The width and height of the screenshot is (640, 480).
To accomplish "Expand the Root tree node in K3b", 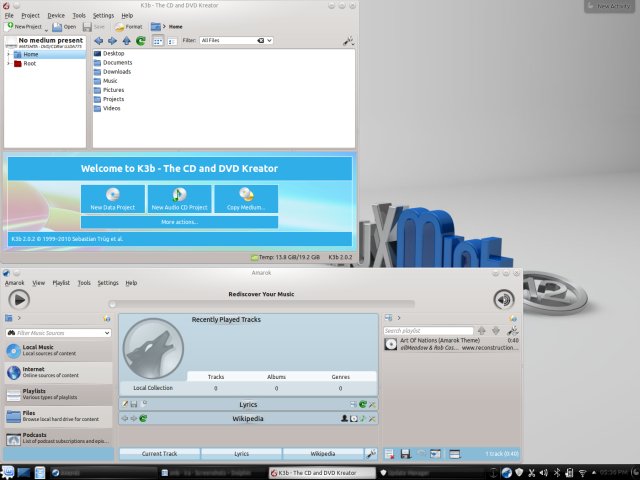I will [8, 64].
